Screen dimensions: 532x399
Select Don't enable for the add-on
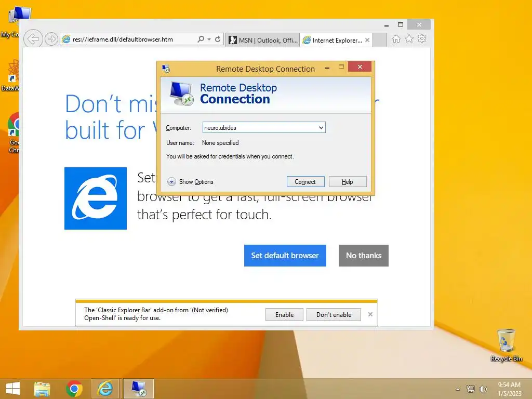point(334,314)
